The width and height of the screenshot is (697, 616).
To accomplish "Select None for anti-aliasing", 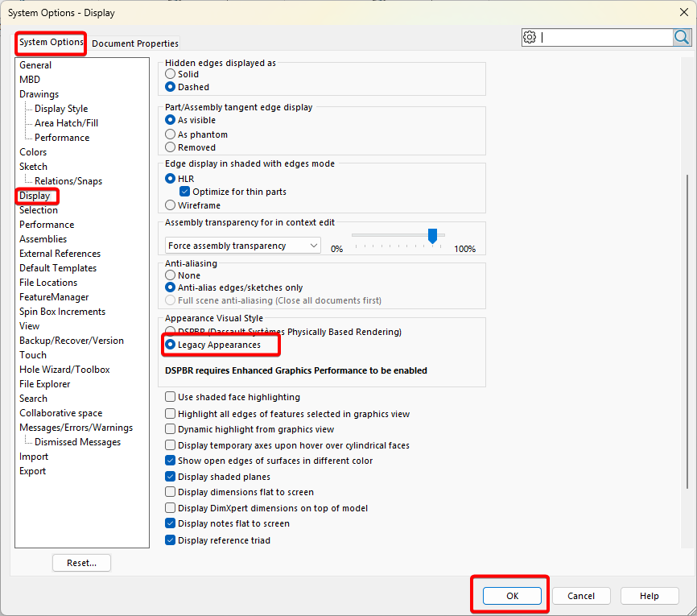I will pos(171,275).
